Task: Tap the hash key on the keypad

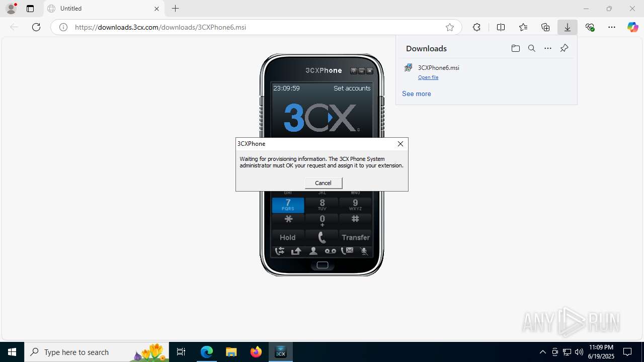Action: 355,220
